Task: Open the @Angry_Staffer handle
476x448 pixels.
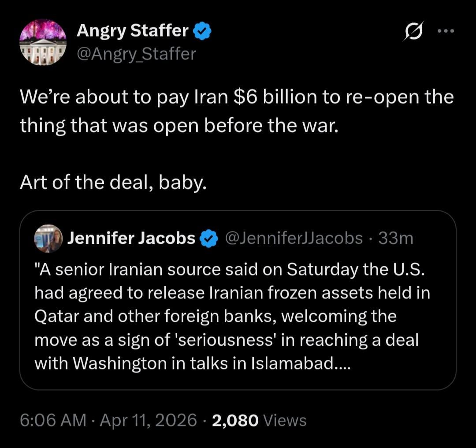Action: click(x=136, y=54)
